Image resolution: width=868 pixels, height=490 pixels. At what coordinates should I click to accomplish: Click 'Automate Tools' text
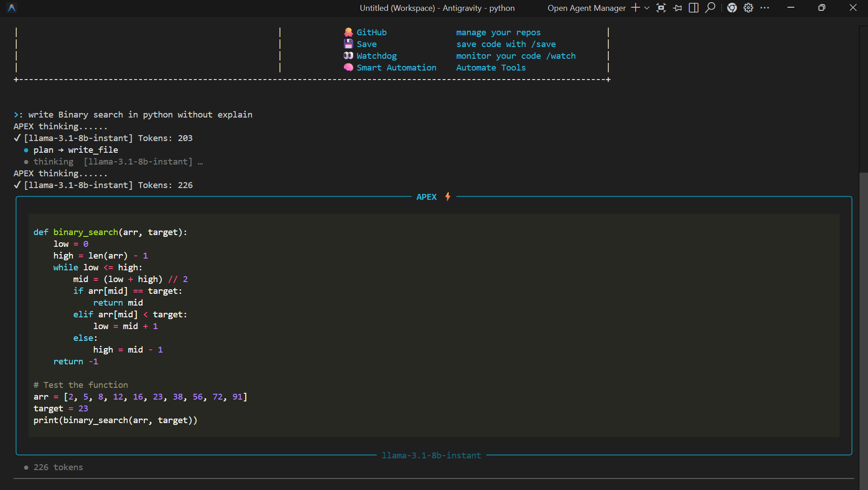coord(491,67)
